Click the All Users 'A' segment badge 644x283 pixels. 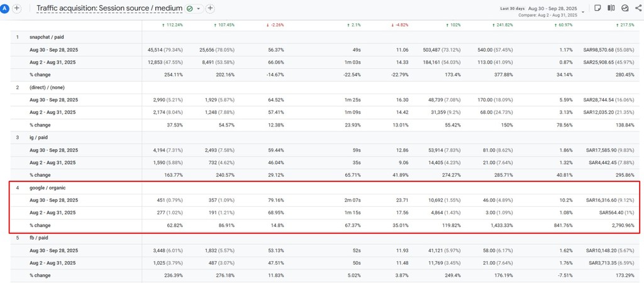6,8
